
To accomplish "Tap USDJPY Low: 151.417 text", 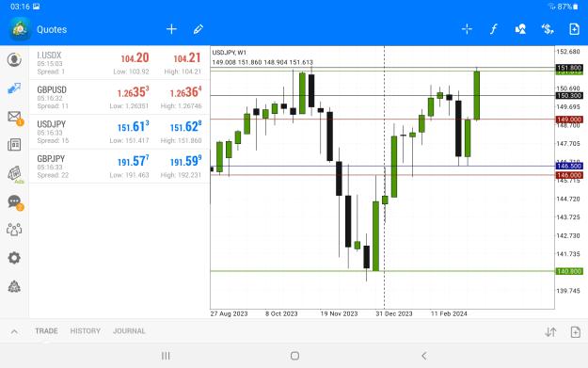I will (130, 140).
